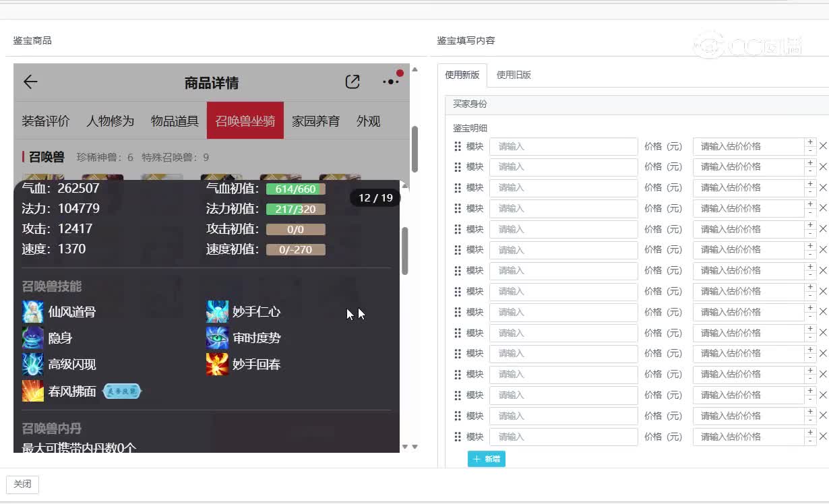Click the scroll-up arrow of 鉴宝商品 panel

pos(414,69)
